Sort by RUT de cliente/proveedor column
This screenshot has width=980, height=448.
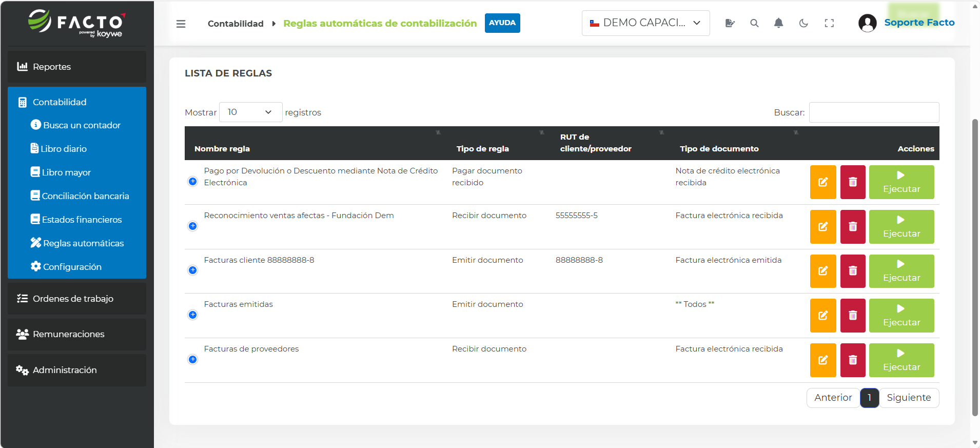pos(611,143)
